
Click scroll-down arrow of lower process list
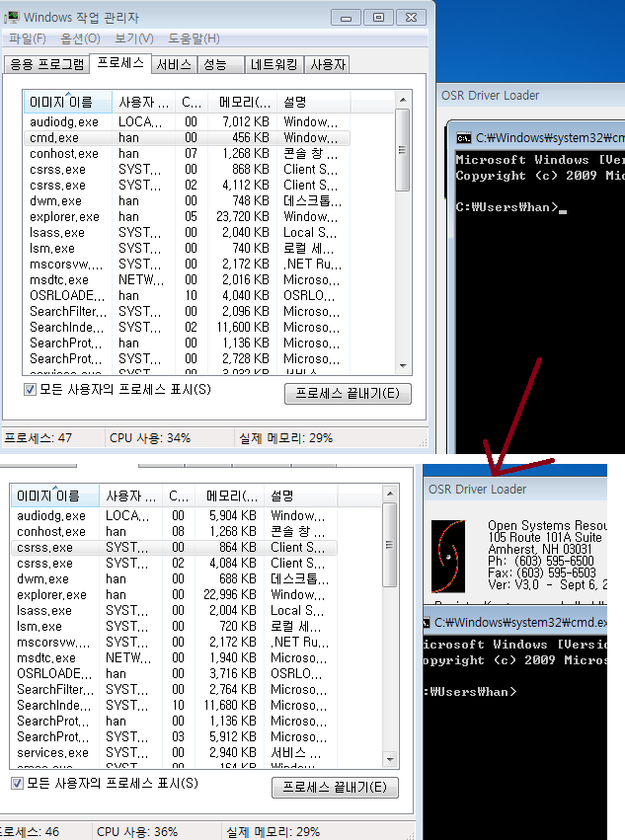pyautogui.click(x=390, y=760)
